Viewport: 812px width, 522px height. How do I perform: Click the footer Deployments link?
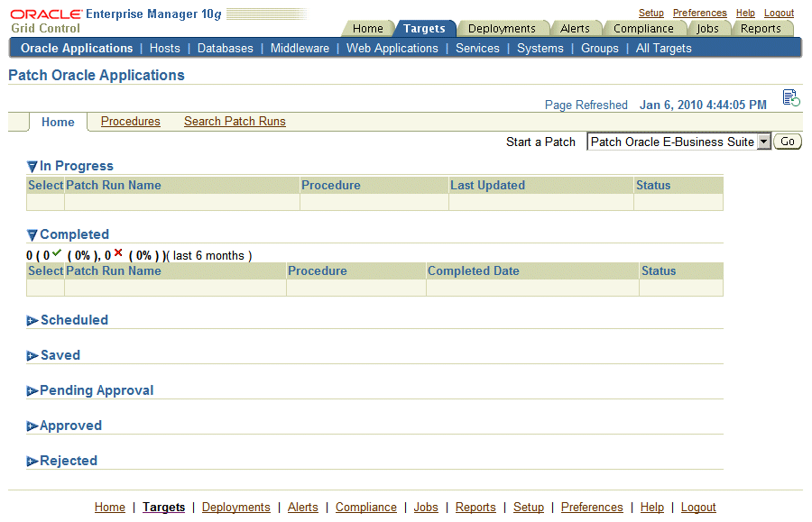pyautogui.click(x=236, y=507)
